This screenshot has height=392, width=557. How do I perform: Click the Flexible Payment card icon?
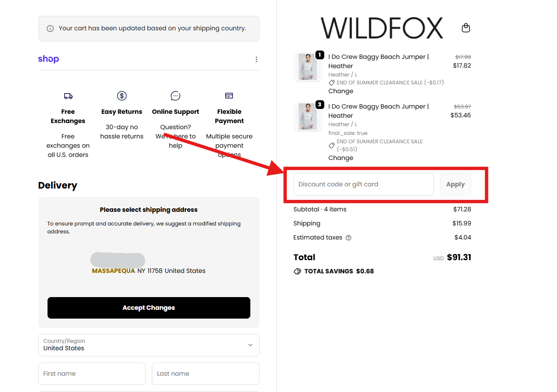point(229,96)
